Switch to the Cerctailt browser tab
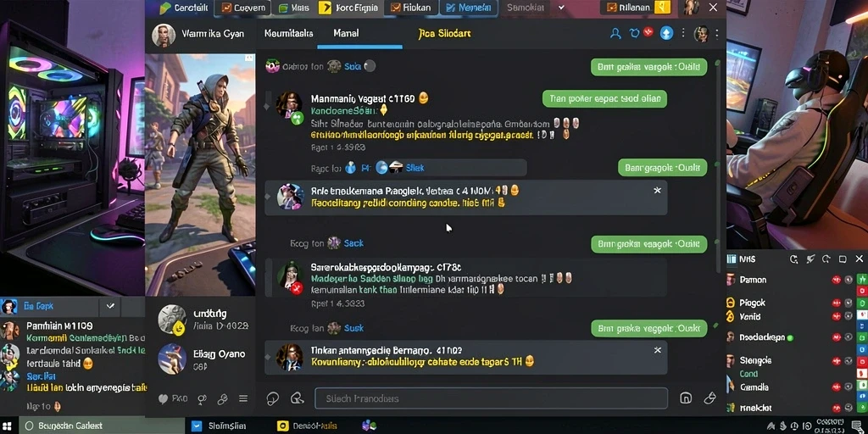Screen dimensions: 868x434 tap(184, 8)
